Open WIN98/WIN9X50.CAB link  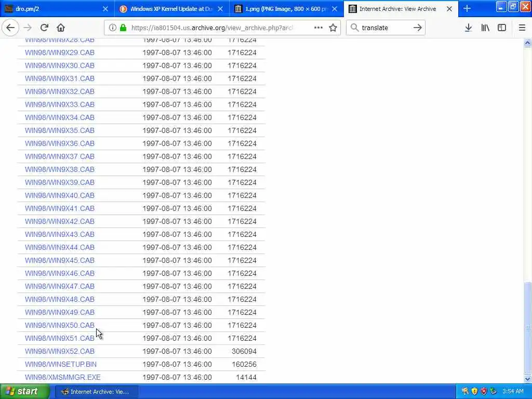click(x=59, y=325)
